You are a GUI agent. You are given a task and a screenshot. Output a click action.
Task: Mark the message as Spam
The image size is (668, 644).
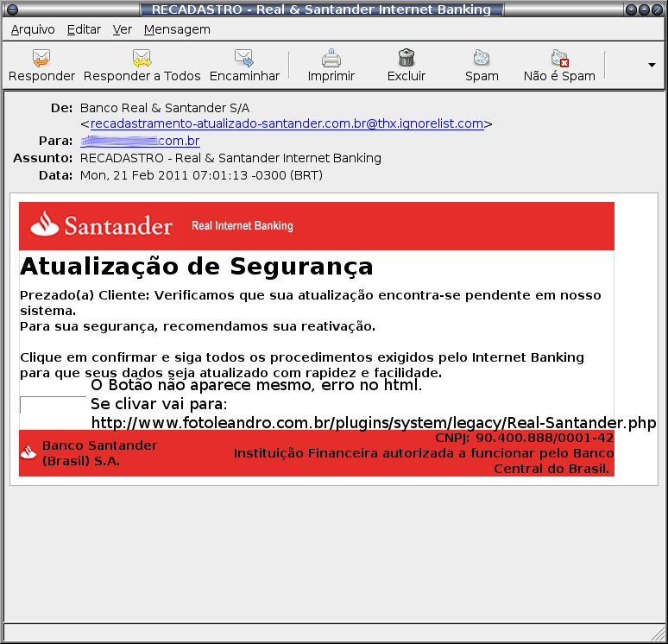click(482, 58)
